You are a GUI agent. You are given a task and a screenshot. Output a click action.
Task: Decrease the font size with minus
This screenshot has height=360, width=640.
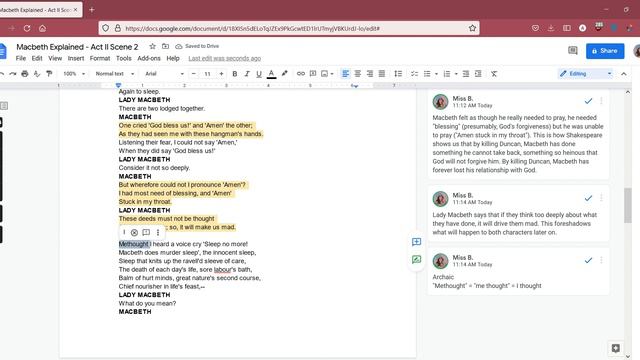(194, 74)
